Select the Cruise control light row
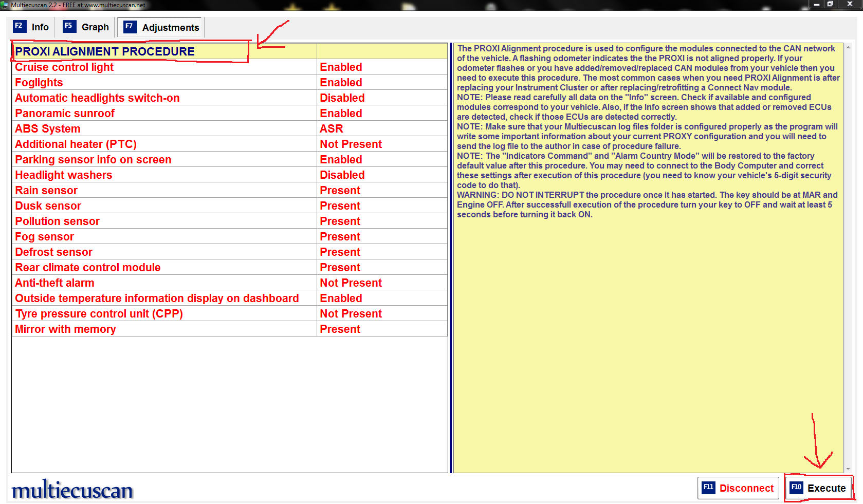The image size is (863, 504). pyautogui.click(x=64, y=67)
